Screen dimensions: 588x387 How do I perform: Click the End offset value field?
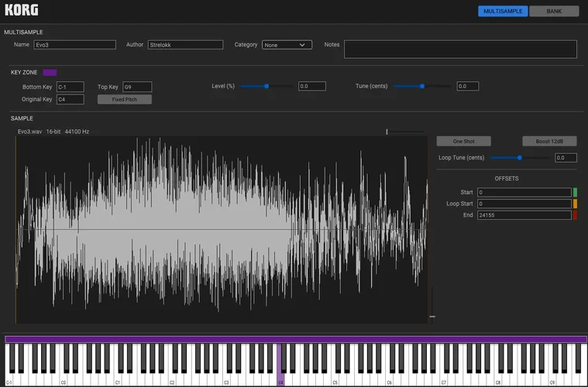coord(524,215)
